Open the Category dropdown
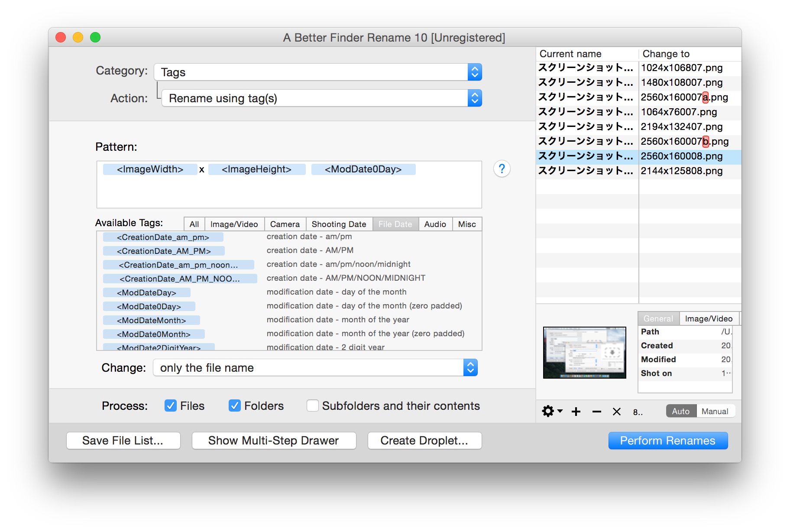Image resolution: width=790 pixels, height=532 pixels. 318,72
